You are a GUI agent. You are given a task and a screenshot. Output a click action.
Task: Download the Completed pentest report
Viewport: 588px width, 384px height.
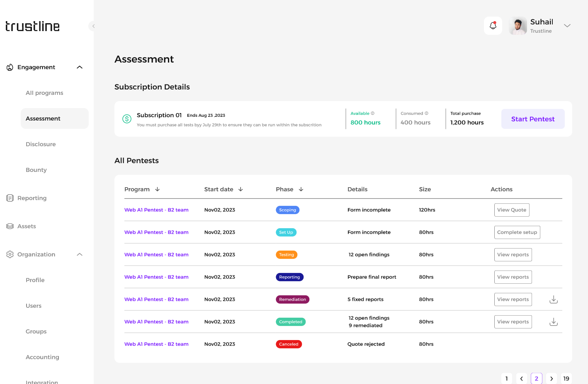tap(553, 322)
